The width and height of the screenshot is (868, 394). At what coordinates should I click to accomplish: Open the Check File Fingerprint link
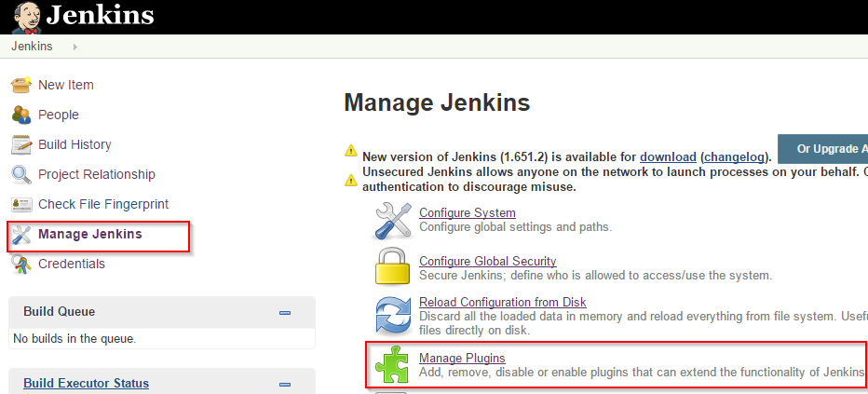(103, 205)
